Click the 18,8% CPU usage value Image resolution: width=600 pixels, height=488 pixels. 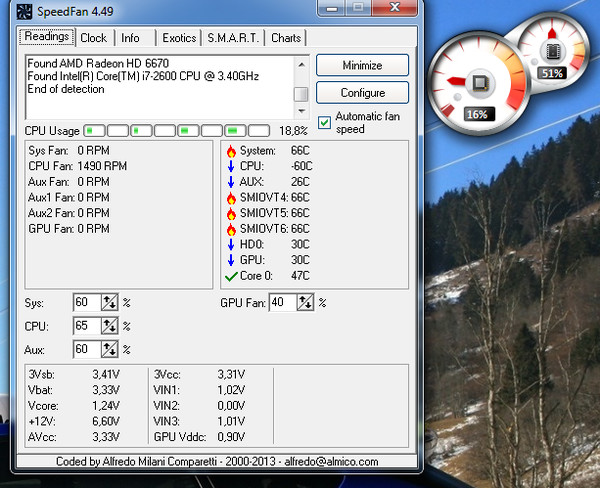(293, 131)
